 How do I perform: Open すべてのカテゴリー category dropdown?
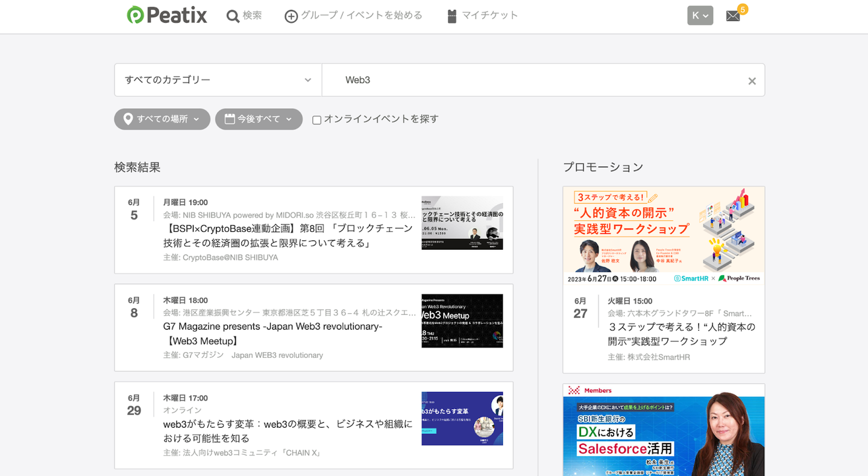click(218, 80)
